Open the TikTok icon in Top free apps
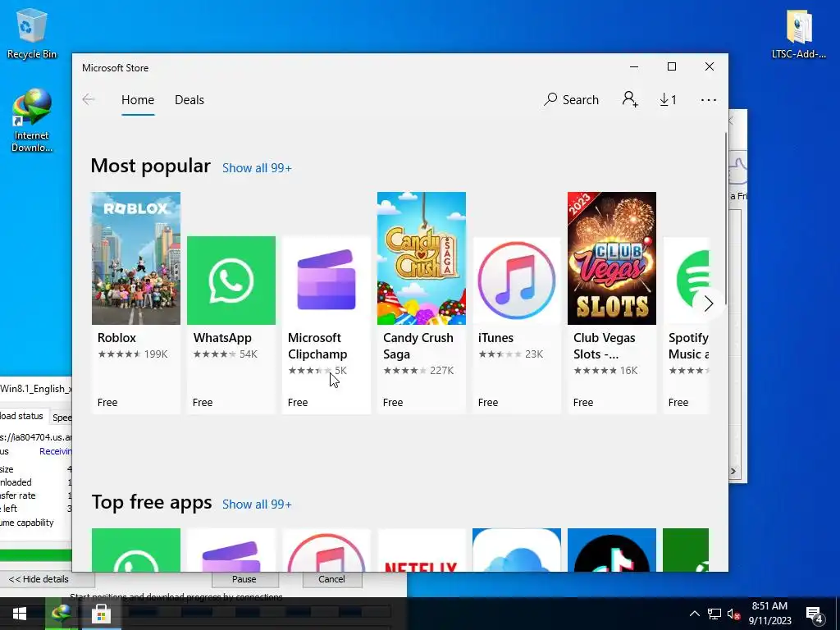This screenshot has height=630, width=840. [612, 550]
